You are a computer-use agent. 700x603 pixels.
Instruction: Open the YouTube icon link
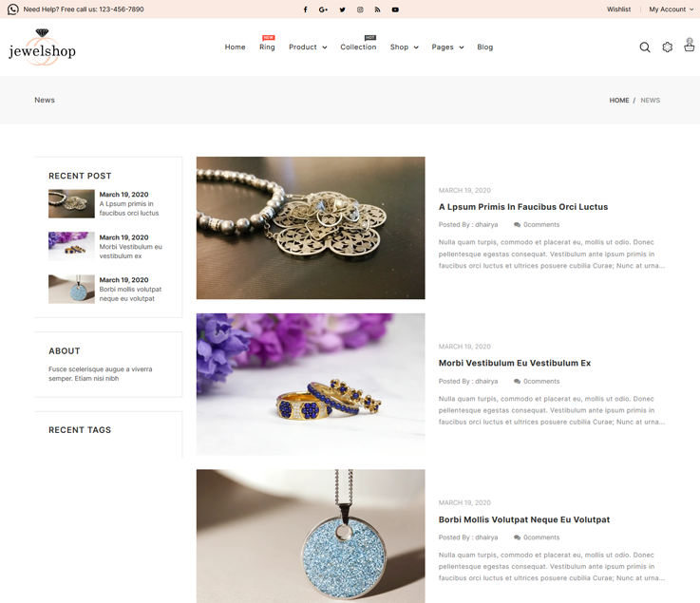pos(395,9)
